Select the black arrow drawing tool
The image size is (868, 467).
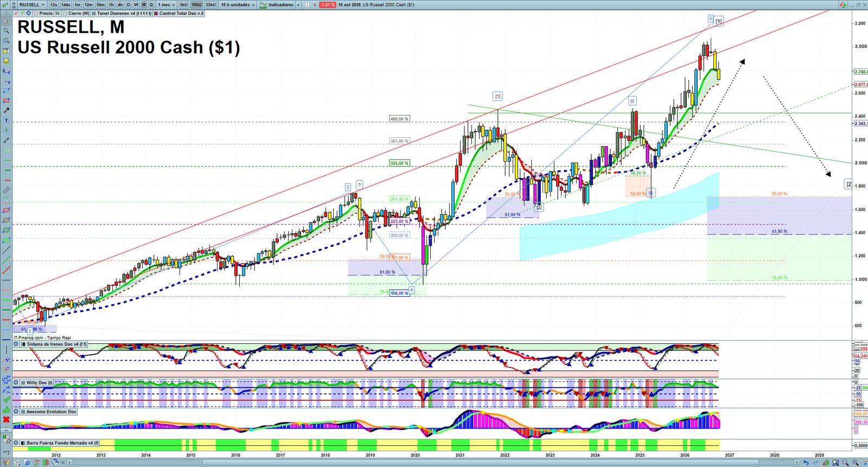6,110
